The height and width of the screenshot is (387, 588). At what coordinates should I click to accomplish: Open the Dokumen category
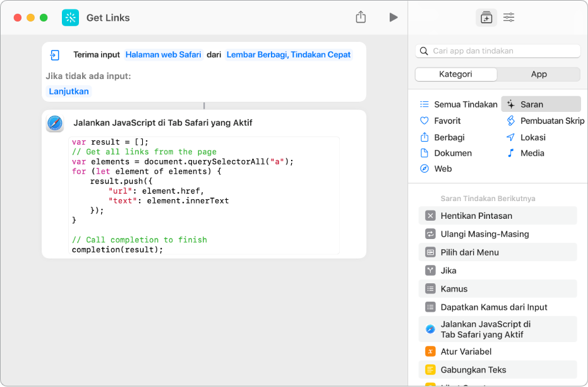[447, 153]
